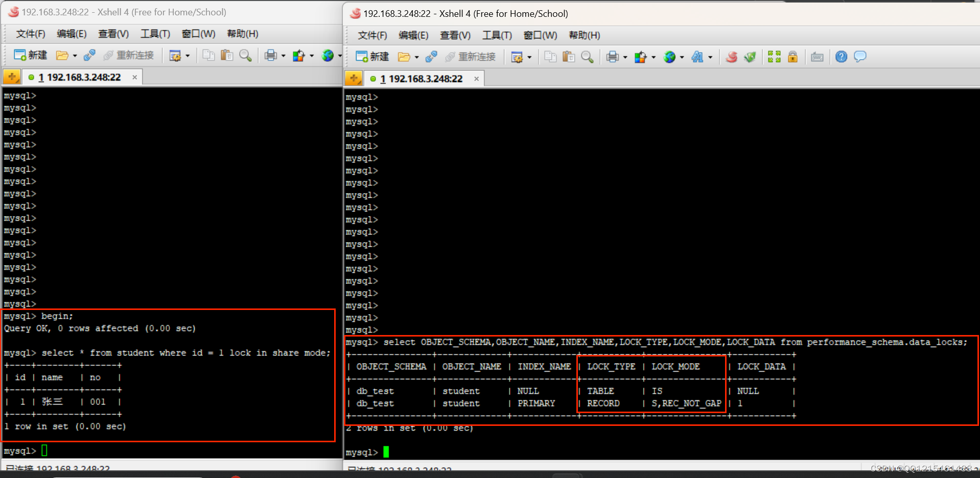Open 编辑(E) menu in left window
980x478 pixels.
tap(72, 34)
